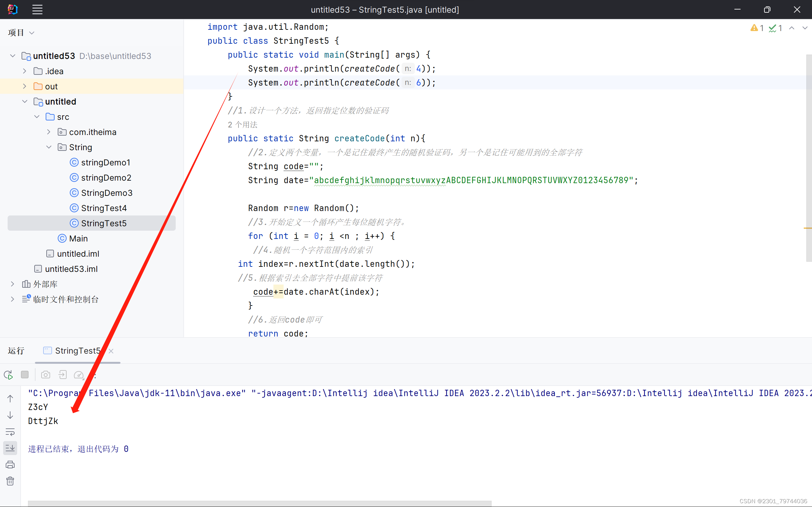Viewport: 812px width, 507px height.
Task: Click the print console output icon
Action: pyautogui.click(x=10, y=465)
